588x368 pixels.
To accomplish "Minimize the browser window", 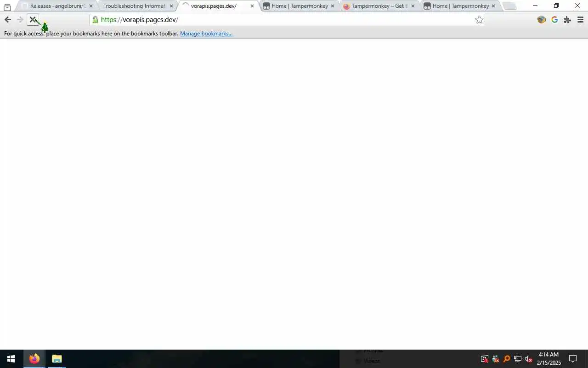I will tap(535, 6).
